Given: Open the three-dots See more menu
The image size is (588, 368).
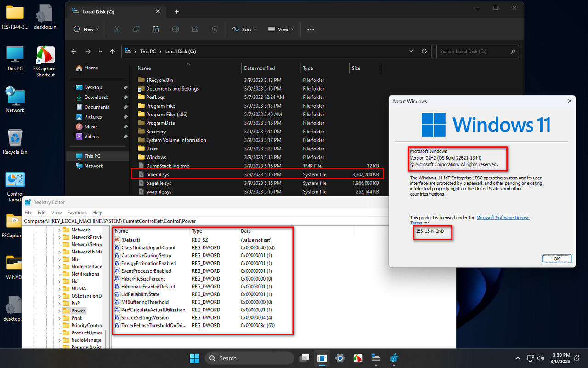Looking at the screenshot, I should (311, 29).
